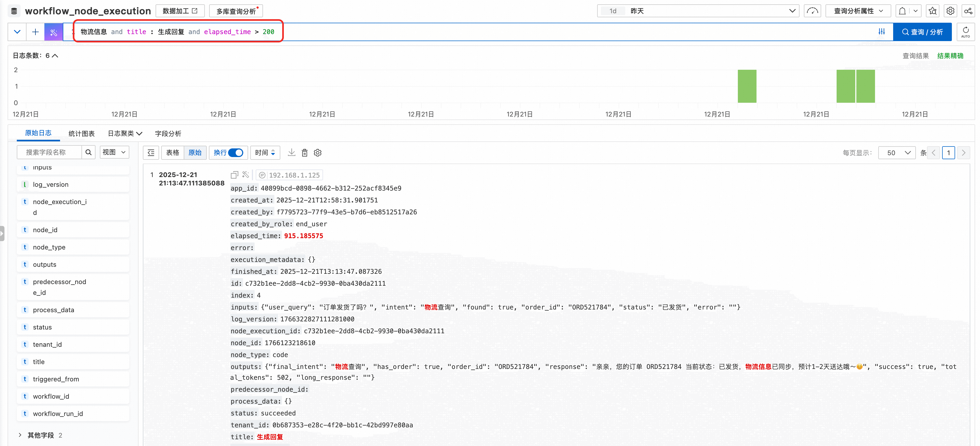Open the 字段分析 tab
980x446 pixels.
click(168, 134)
